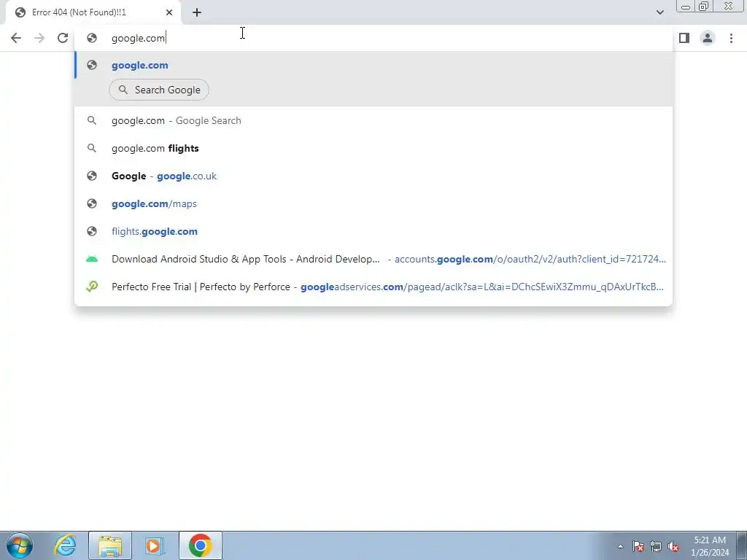Click the network status tray icon
747x560 pixels.
tap(656, 546)
